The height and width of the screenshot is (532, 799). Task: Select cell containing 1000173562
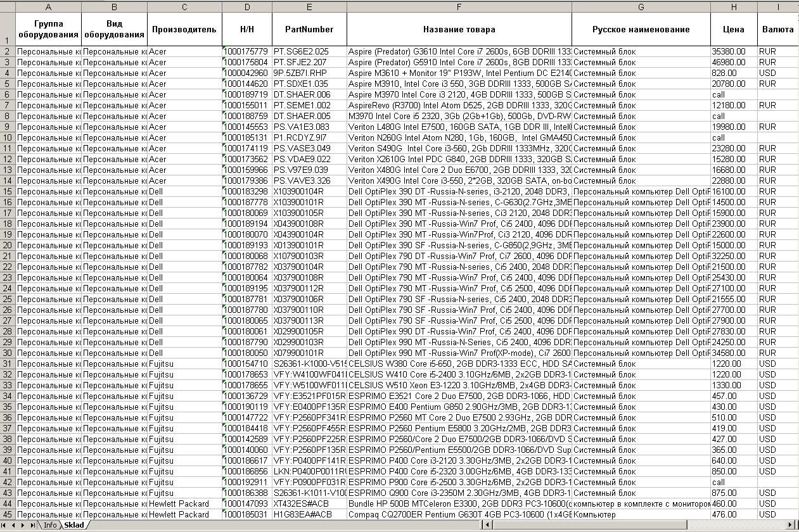point(247,159)
